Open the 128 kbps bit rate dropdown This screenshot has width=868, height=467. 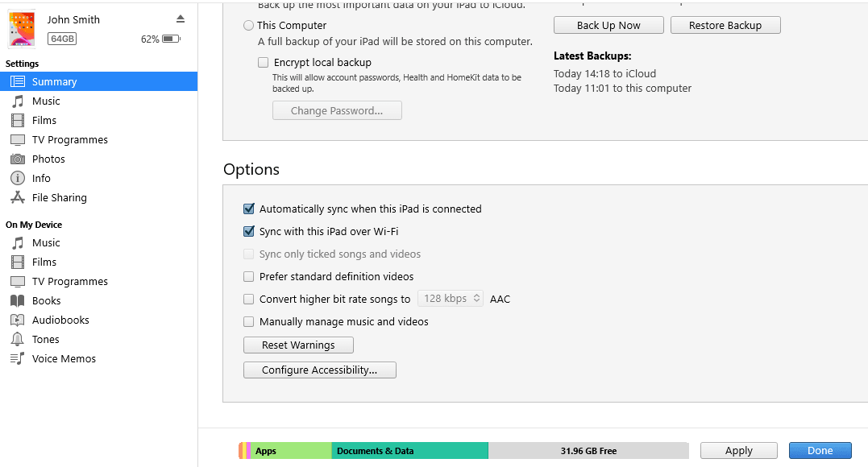pyautogui.click(x=451, y=299)
